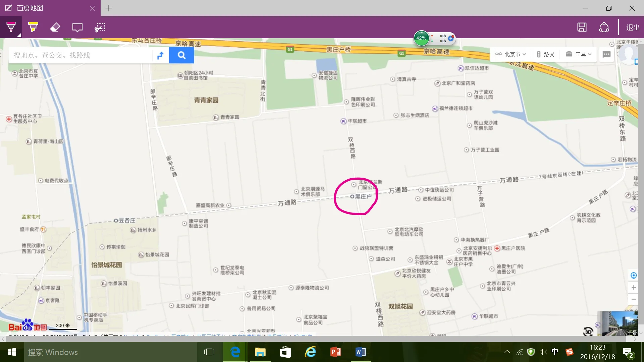Save the current web note
The height and width of the screenshot is (362, 644).
coord(582,27)
